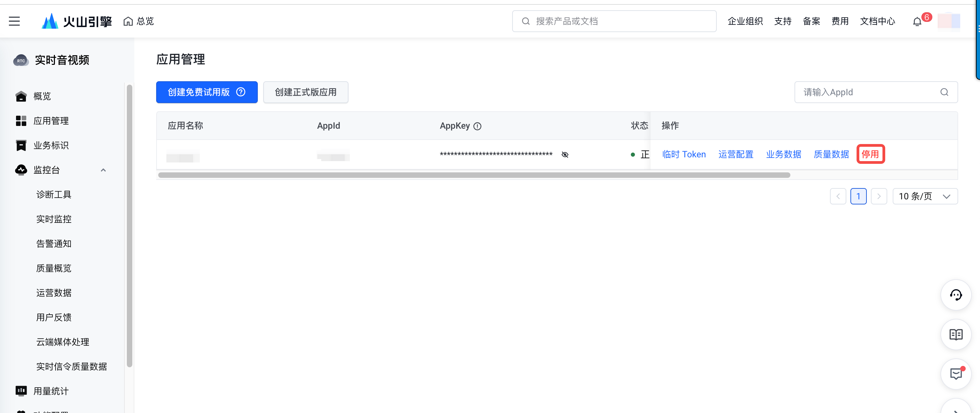The width and height of the screenshot is (980, 413).
Task: Open 用户反馈 under 监控台
Action: click(x=54, y=317)
